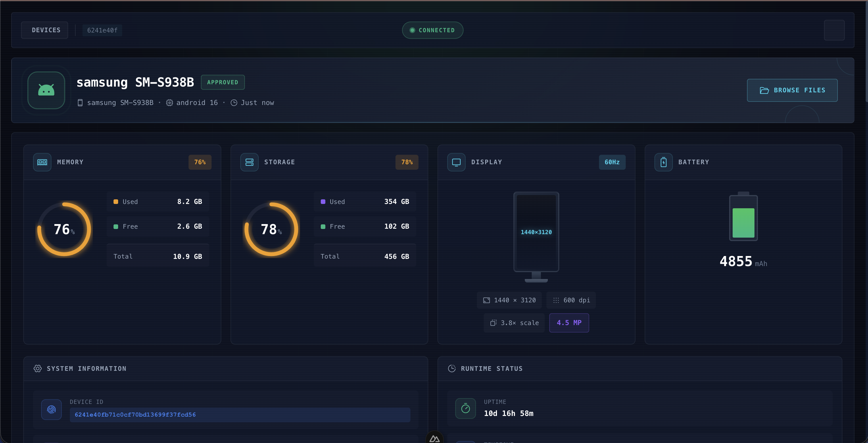The height and width of the screenshot is (443, 868).
Task: Click the SYSTEM INFORMATION heading
Action: (x=87, y=369)
